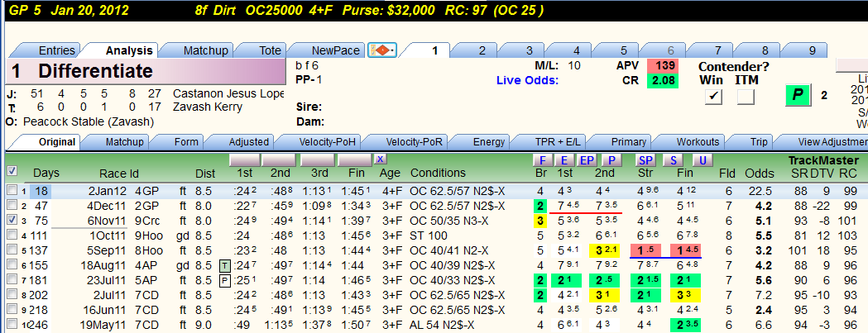Check the row 5 checkbox for 5Sep11
Viewport: 868px width, 333px height.
point(11,250)
